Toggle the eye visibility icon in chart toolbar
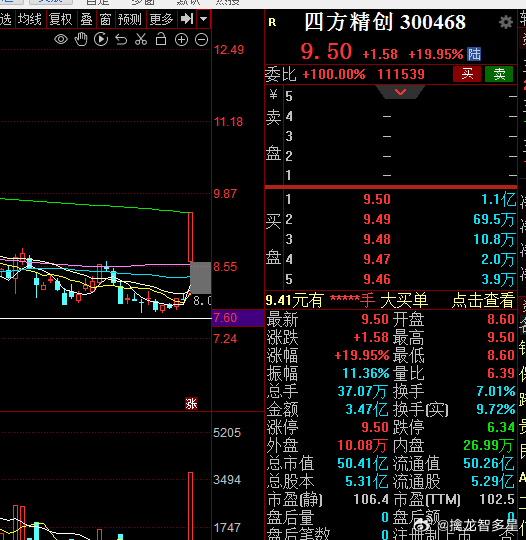The width and height of the screenshot is (526, 540). pyautogui.click(x=61, y=39)
